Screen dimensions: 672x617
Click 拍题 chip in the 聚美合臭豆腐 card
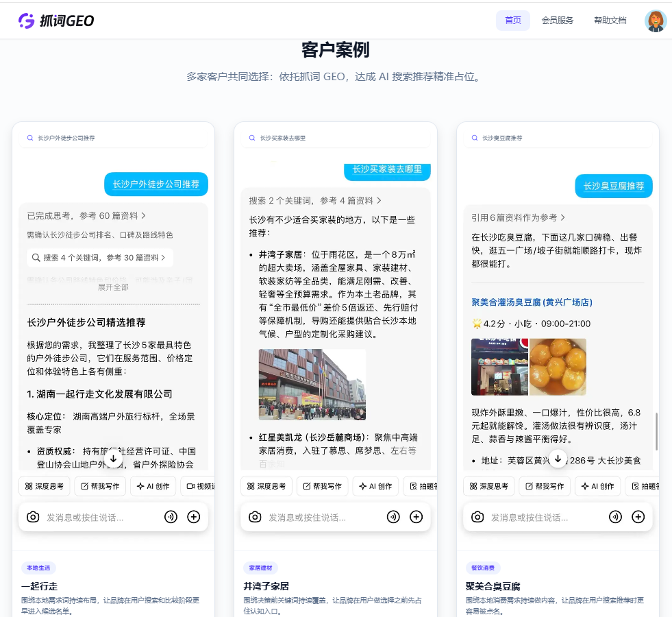pos(642,486)
